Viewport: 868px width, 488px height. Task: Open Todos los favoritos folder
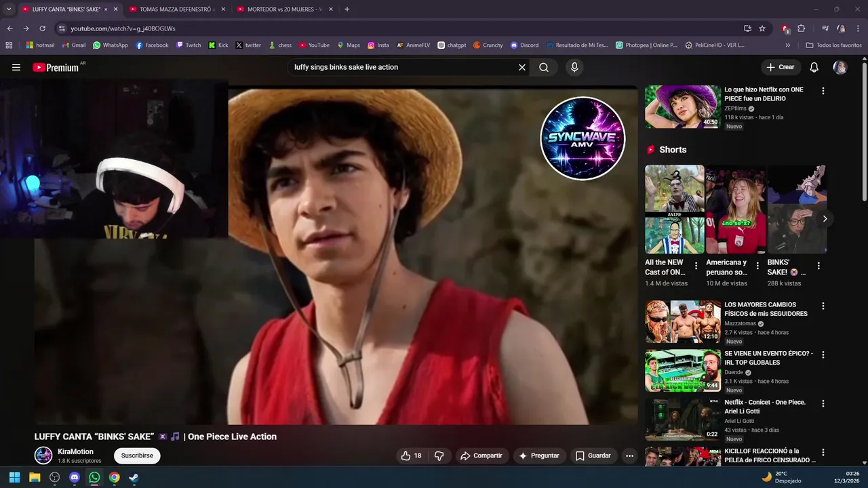point(833,45)
